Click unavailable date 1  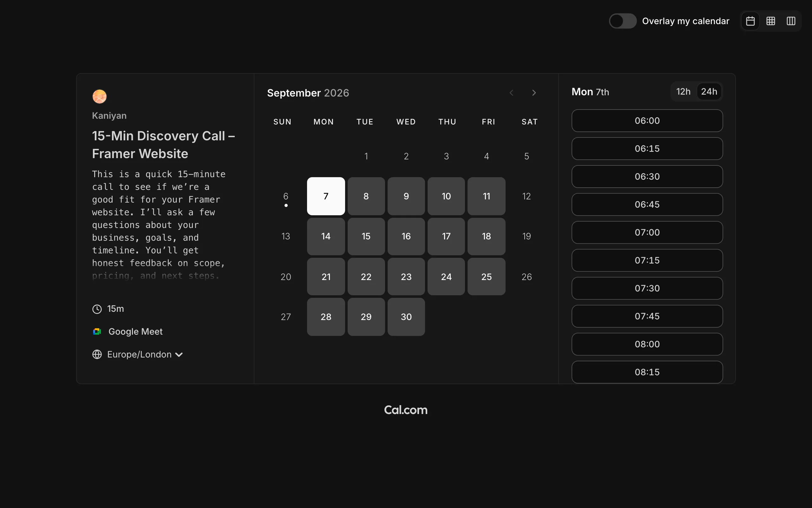pyautogui.click(x=366, y=156)
